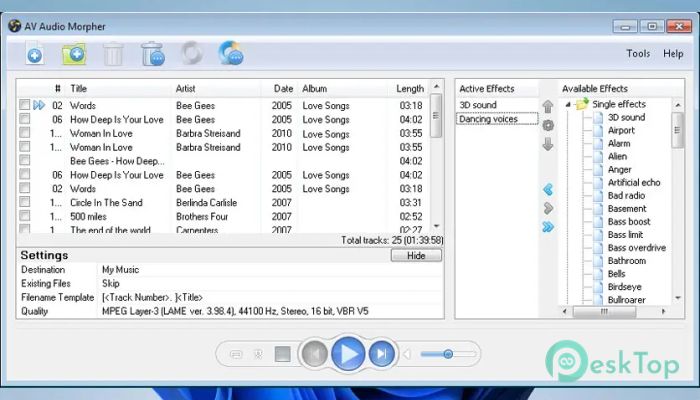Move active effect down with arrow icon

click(x=548, y=144)
